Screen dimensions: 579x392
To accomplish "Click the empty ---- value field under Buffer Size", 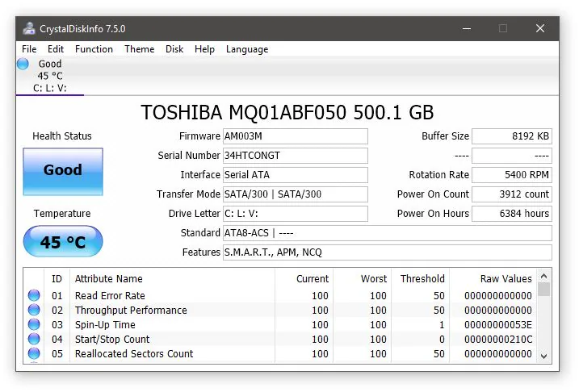I will 512,156.
